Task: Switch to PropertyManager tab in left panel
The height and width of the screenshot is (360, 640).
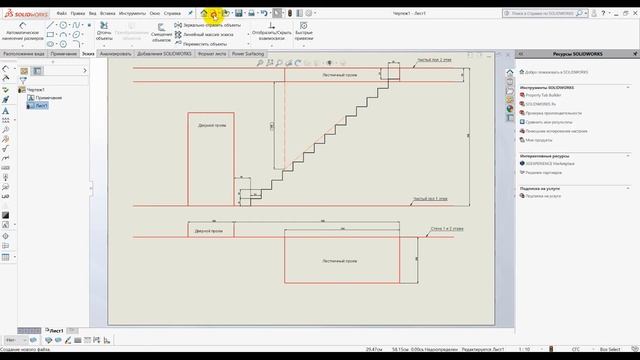Action: (37, 71)
